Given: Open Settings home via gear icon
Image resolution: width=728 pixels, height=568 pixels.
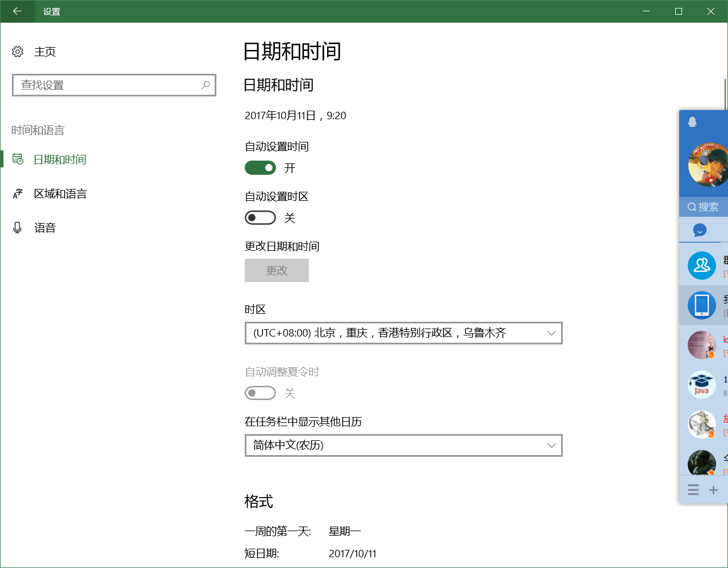Looking at the screenshot, I should (x=18, y=52).
